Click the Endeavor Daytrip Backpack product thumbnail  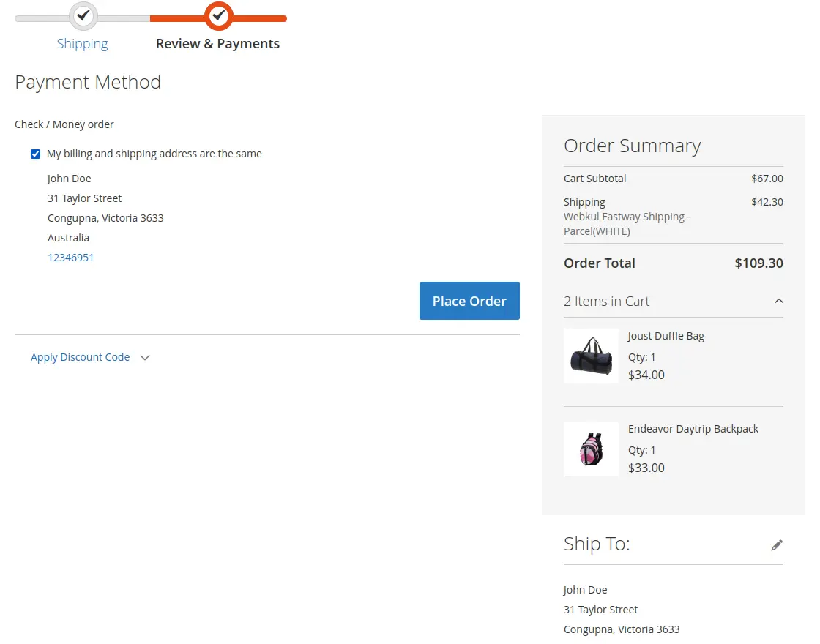(591, 449)
